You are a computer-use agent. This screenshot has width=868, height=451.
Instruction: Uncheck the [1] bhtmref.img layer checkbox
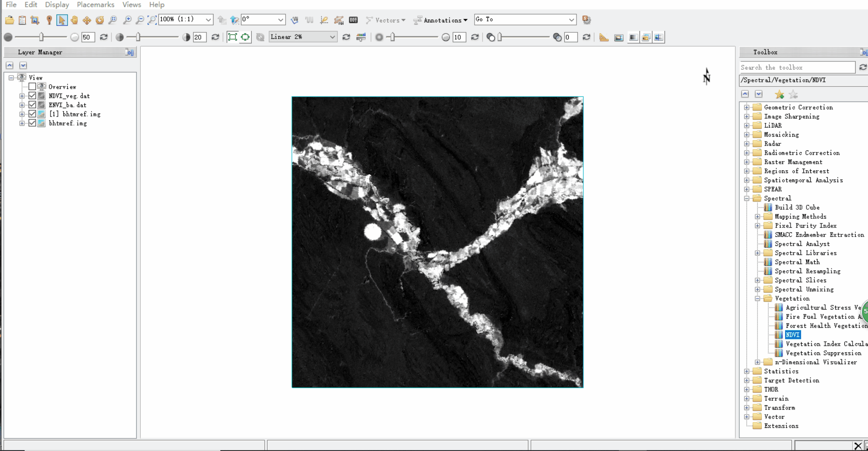coord(32,114)
